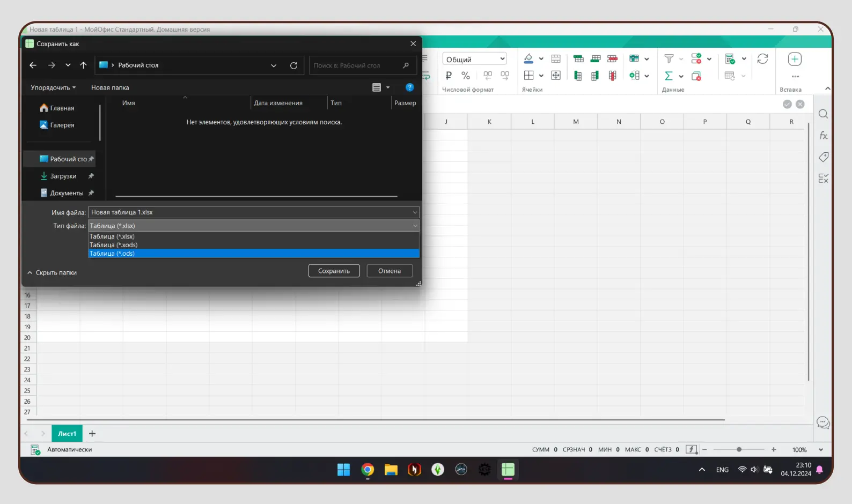Open Галерея in dialog sidebar

tap(57, 125)
